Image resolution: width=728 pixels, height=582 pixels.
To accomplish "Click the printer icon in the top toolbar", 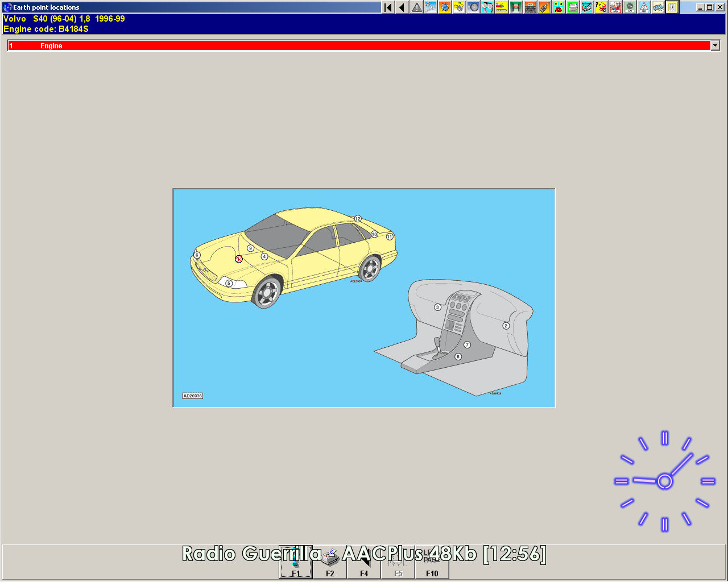I will pos(573,7).
